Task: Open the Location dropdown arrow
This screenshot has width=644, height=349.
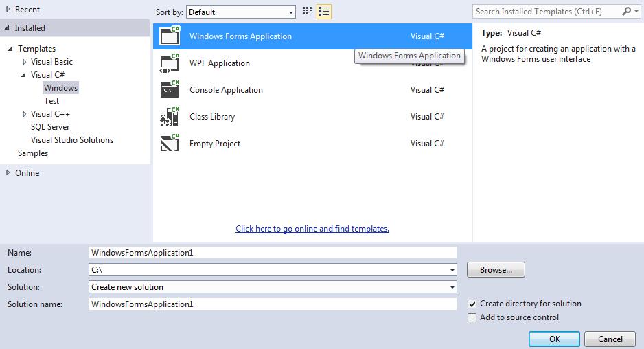Action: click(x=452, y=270)
